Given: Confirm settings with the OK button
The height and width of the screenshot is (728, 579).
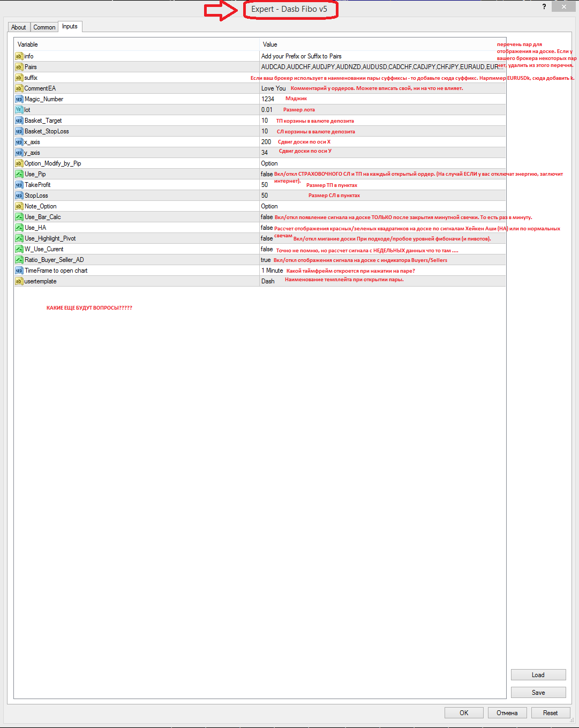Looking at the screenshot, I should pos(464,713).
